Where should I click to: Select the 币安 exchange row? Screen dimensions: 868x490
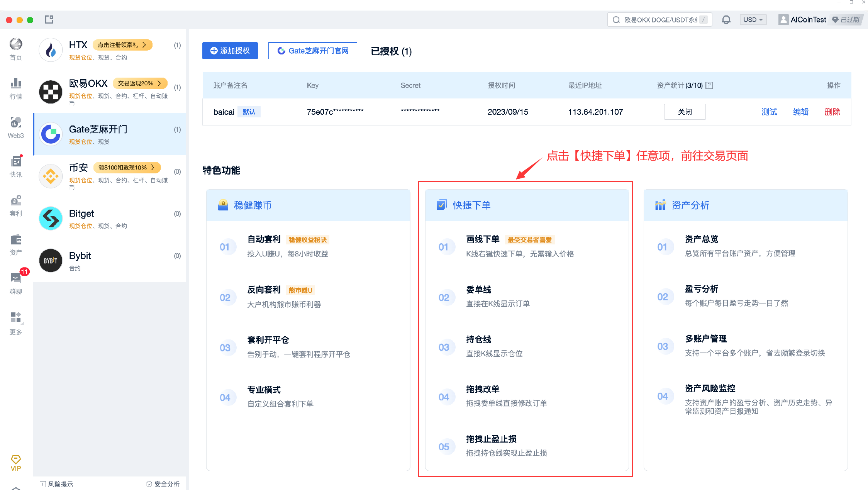coord(110,176)
